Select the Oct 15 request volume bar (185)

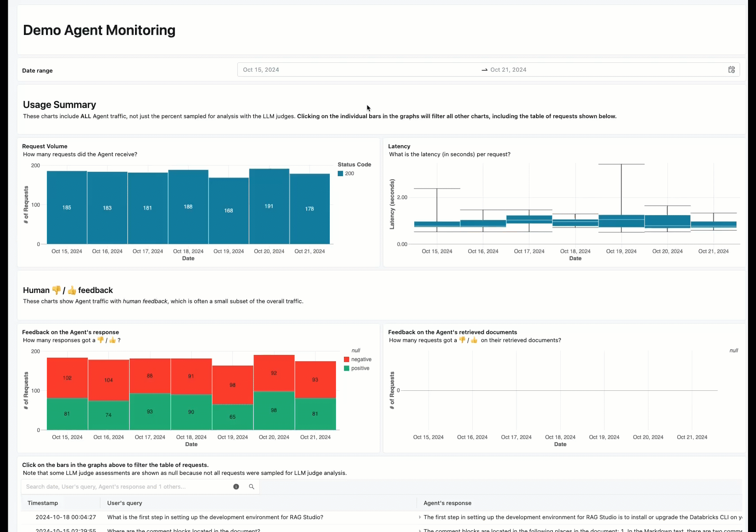pos(67,207)
